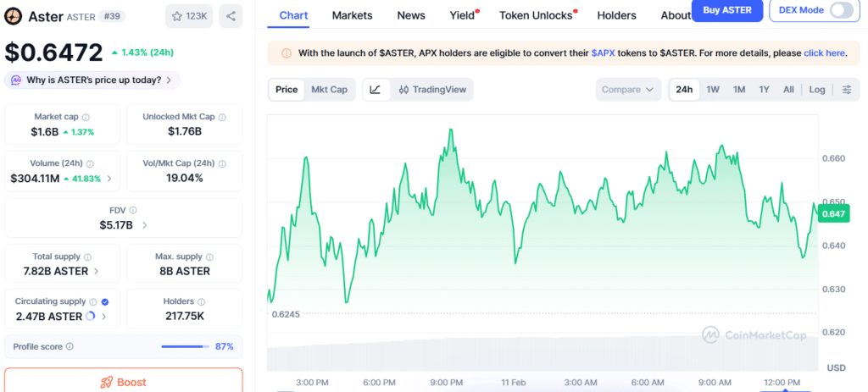
Task: Expand the Circulating supply chevron
Action: coord(104,317)
